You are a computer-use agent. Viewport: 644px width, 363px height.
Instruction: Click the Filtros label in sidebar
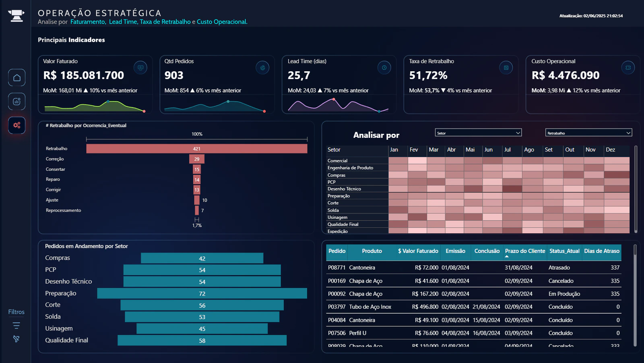[17, 312]
